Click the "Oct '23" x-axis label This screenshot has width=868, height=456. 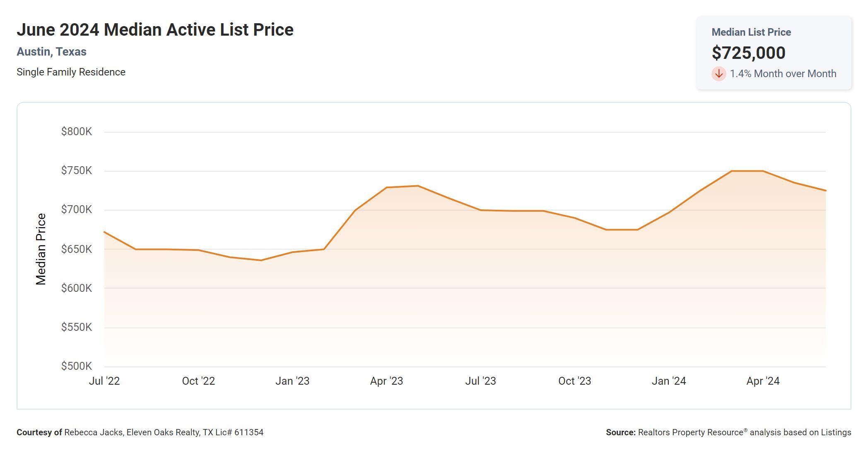tap(574, 381)
